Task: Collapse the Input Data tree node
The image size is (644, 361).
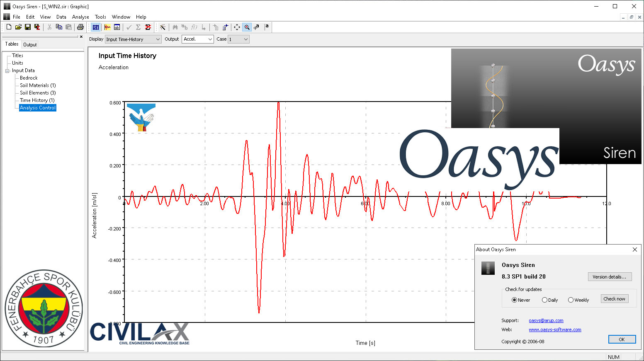Action: point(7,70)
